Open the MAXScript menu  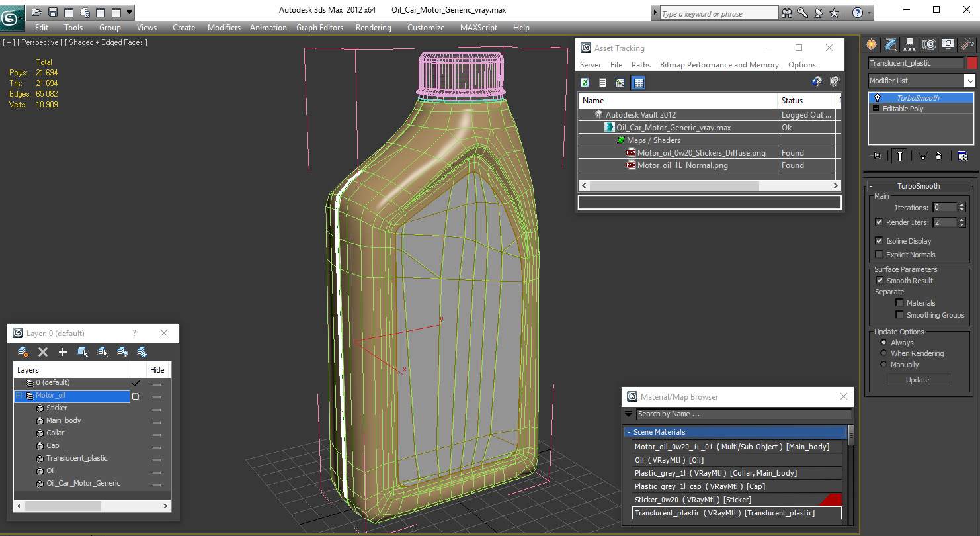tap(479, 28)
